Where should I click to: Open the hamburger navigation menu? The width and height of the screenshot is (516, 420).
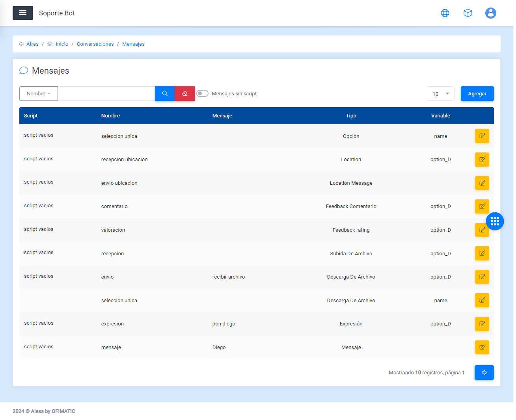tap(23, 13)
